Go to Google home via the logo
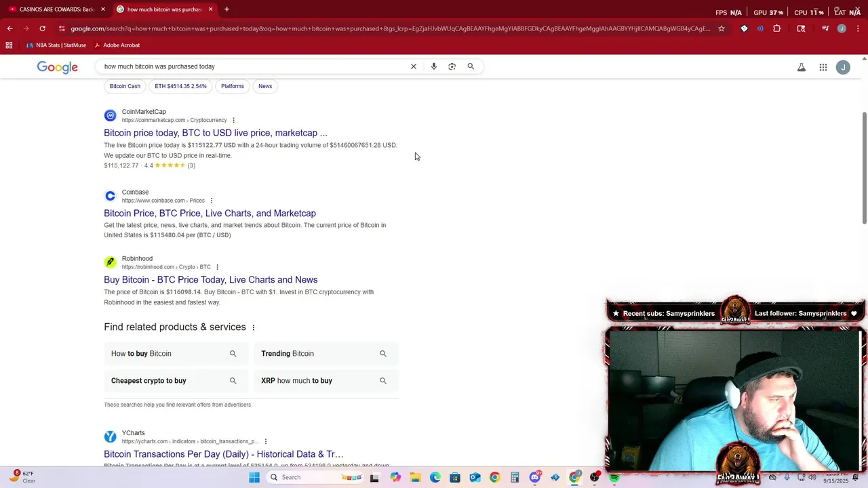The width and height of the screenshot is (868, 488). pos(58,67)
